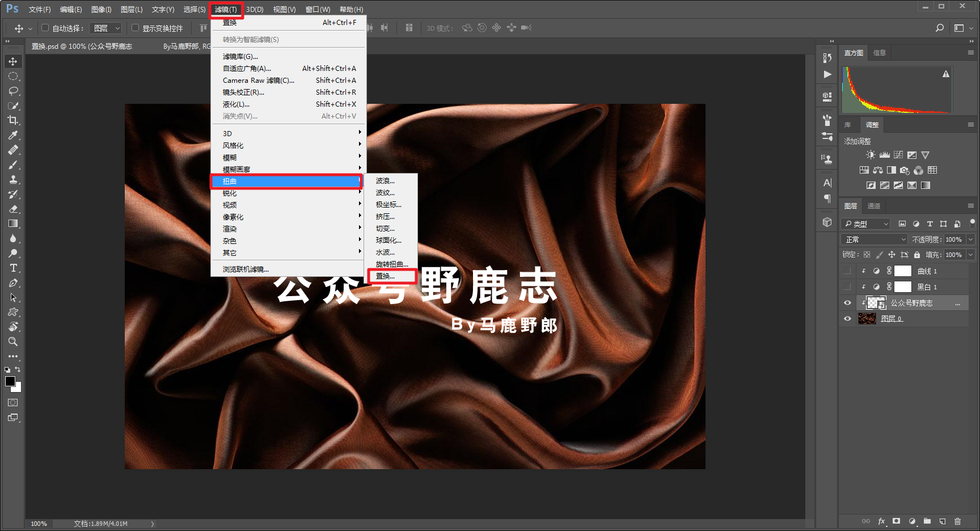980x531 pixels.
Task: Click the add layer style fx icon
Action: point(881,521)
